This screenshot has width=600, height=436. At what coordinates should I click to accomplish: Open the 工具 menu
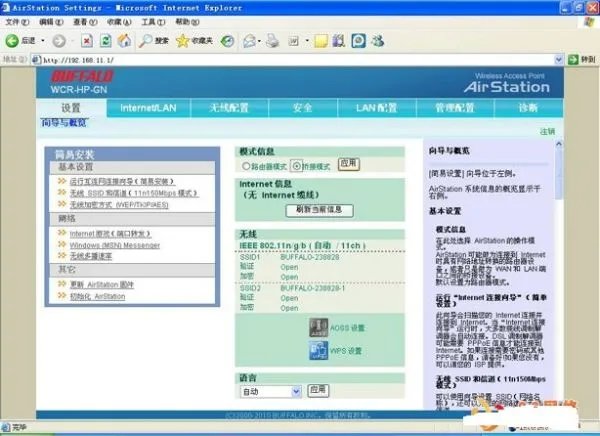[153, 22]
